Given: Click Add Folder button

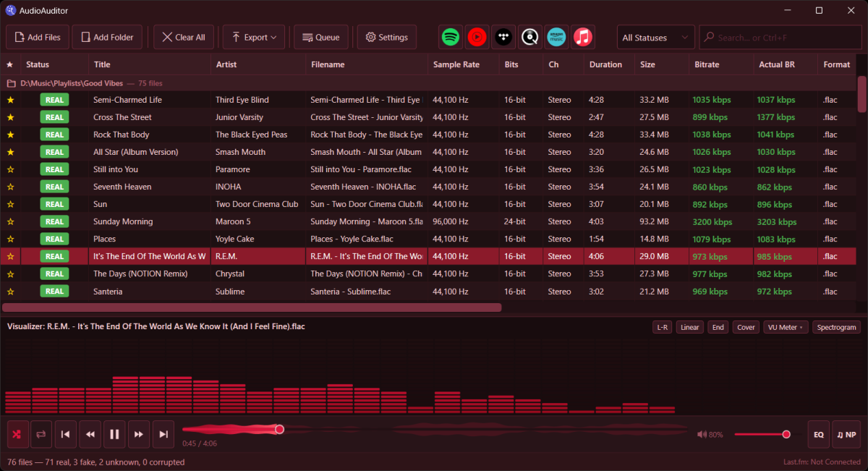Looking at the screenshot, I should [107, 37].
